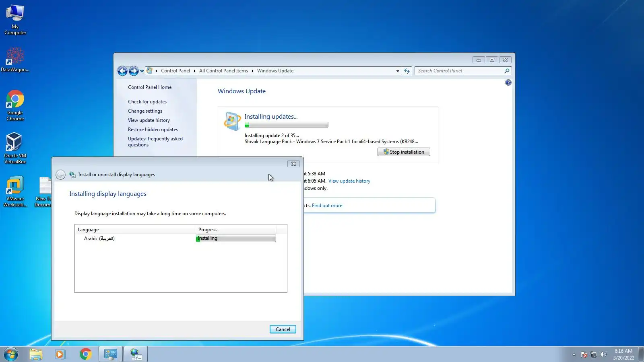This screenshot has width=644, height=362.
Task: Expand the root breadcrumb arrow before Control Panel
Action: 157,71
